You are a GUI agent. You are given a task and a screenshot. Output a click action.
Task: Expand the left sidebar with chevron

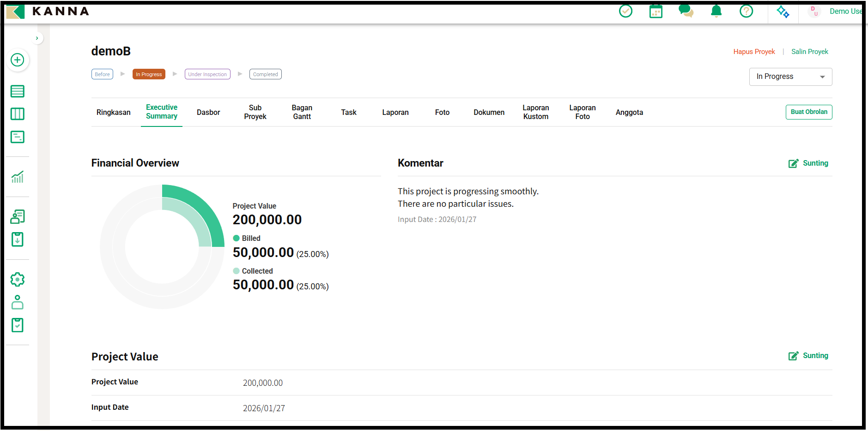click(x=37, y=38)
